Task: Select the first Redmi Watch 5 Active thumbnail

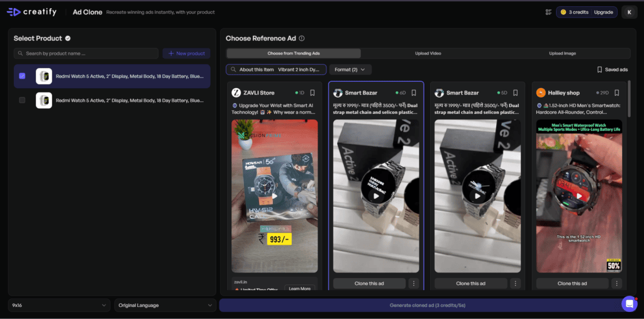Action: 44,76
